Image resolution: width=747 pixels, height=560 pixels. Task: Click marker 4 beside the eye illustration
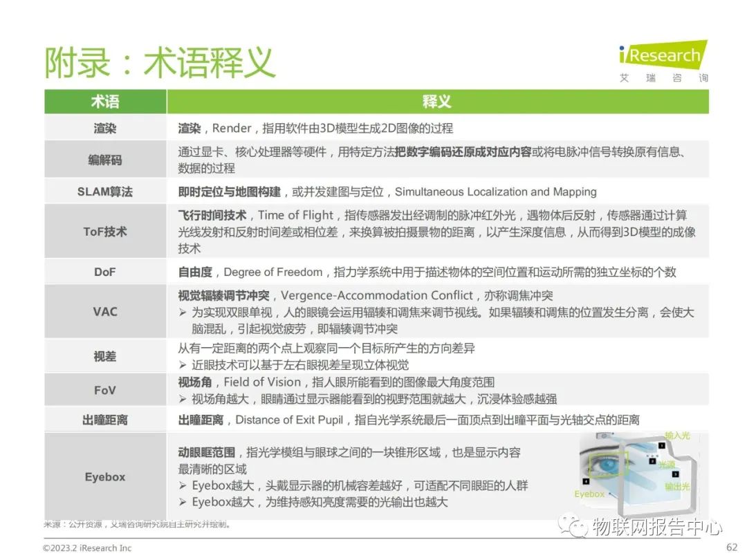(x=586, y=480)
